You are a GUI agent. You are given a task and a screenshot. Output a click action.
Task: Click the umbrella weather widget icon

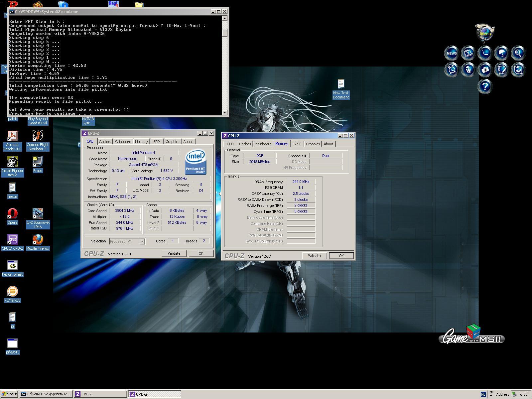click(x=501, y=53)
